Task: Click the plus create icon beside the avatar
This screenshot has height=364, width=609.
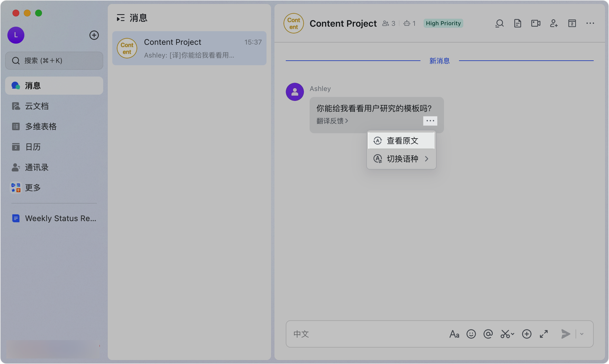Action: pos(94,35)
